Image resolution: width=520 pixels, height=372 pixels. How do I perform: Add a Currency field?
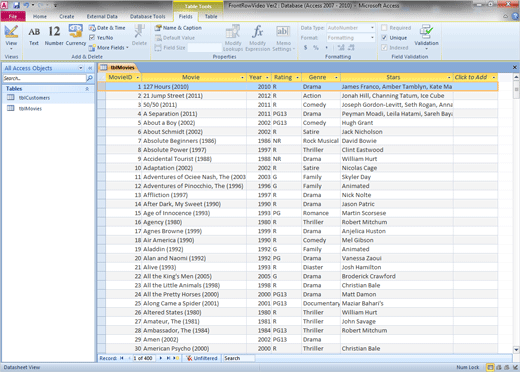point(76,36)
